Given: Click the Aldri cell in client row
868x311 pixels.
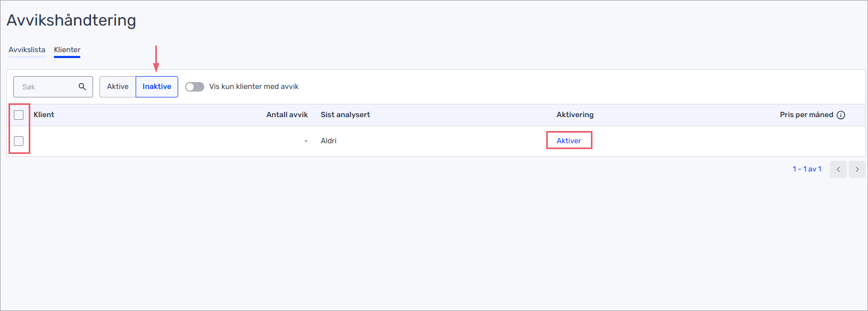Looking at the screenshot, I should [329, 141].
